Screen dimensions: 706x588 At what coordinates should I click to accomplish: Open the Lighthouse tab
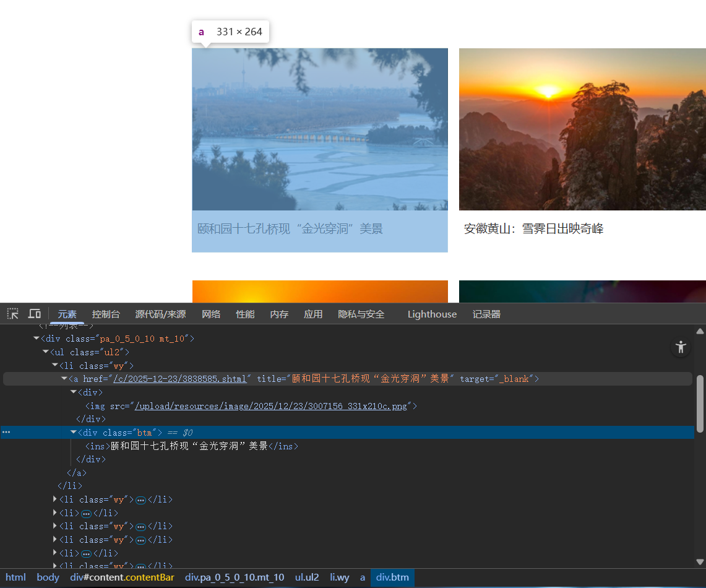432,314
